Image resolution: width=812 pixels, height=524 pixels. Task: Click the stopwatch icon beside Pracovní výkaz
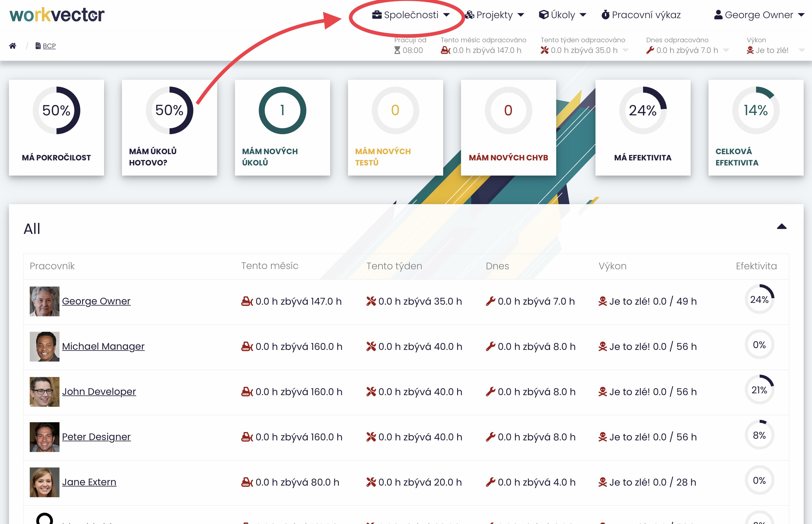[605, 15]
